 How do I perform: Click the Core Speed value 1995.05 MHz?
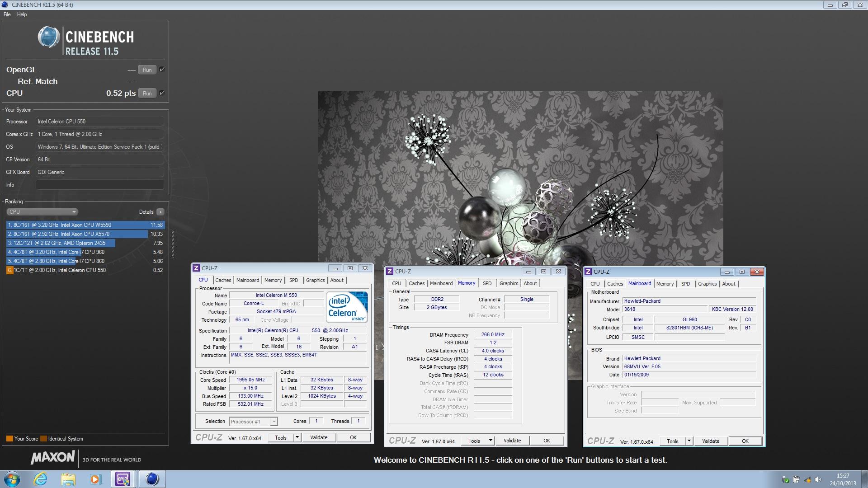(251, 380)
